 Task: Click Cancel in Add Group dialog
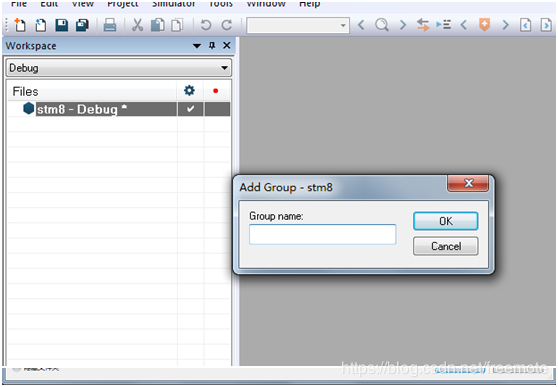446,246
